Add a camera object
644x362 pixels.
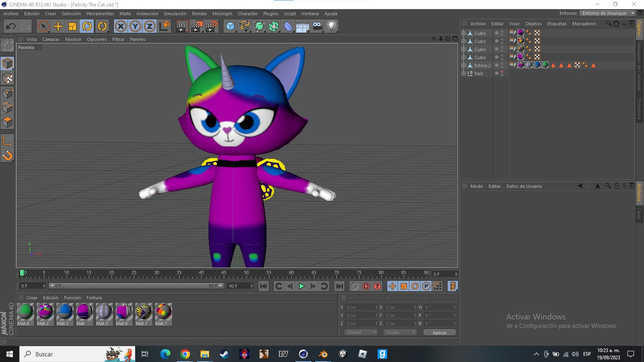point(317,26)
